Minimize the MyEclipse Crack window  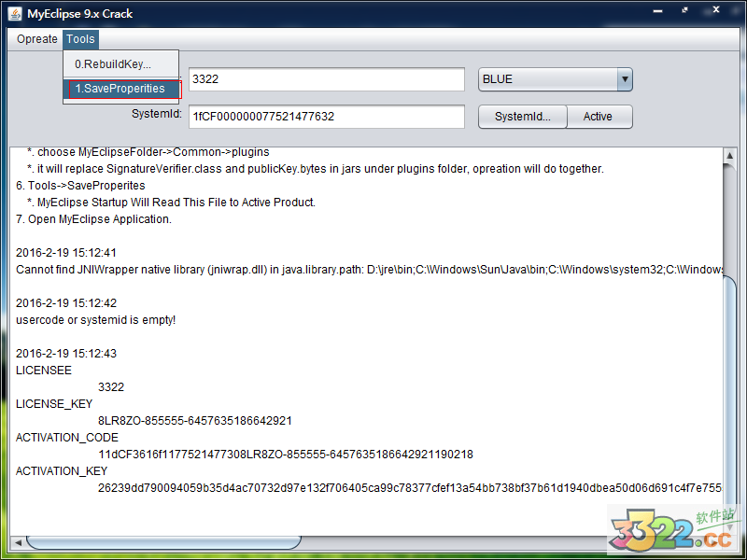click(x=658, y=10)
